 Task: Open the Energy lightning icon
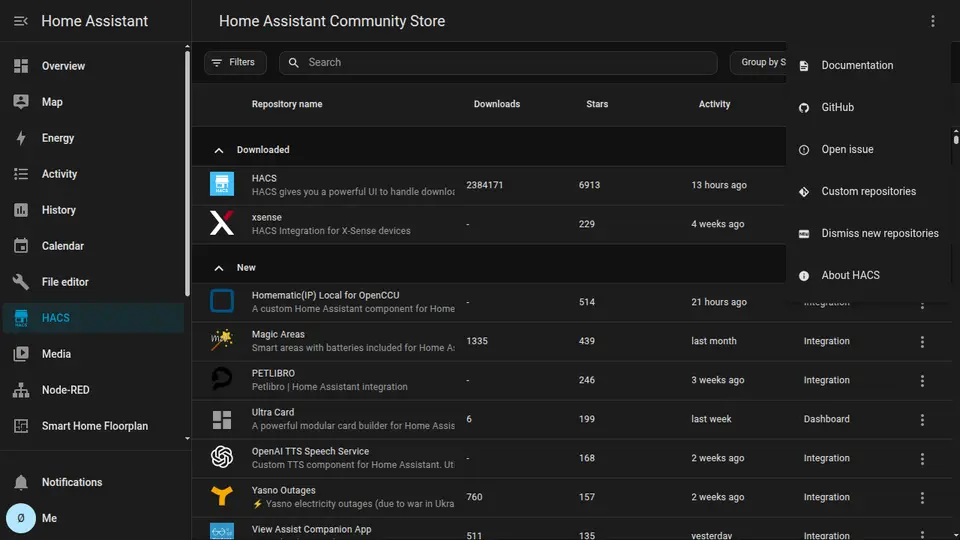pyautogui.click(x=21, y=138)
